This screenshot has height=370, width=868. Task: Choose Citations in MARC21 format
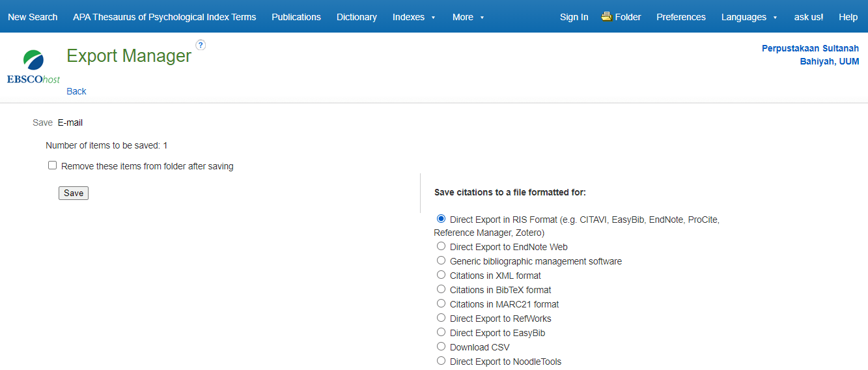441,304
